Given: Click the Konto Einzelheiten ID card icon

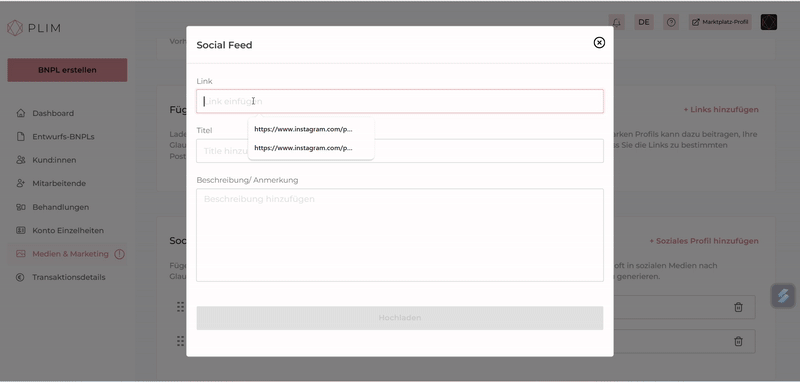Looking at the screenshot, I should point(20,231).
